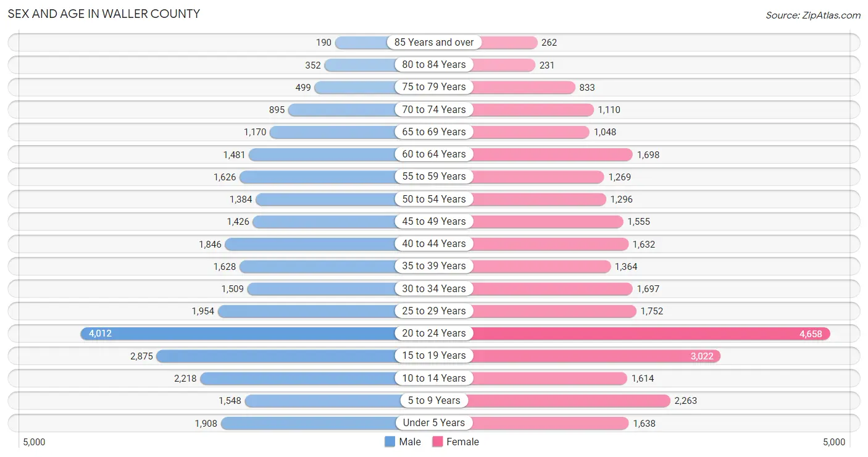
Task: Click the Male legend color swatch
Action: (390, 442)
